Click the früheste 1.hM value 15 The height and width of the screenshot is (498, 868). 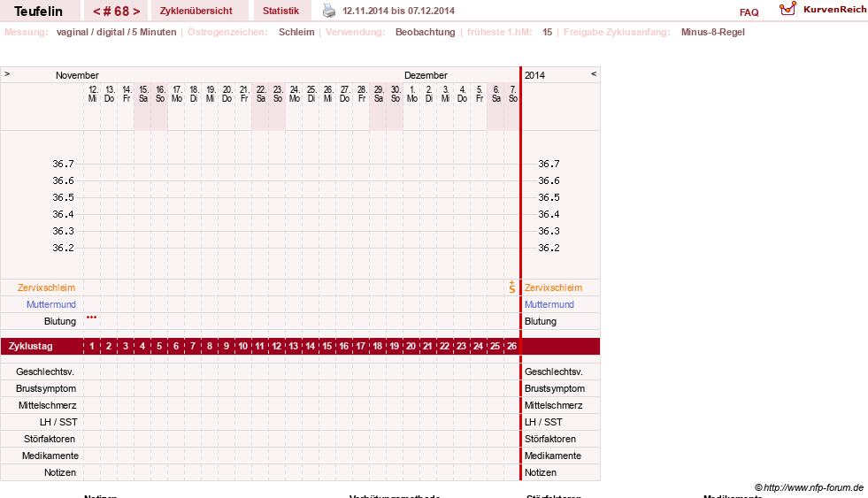pos(547,32)
